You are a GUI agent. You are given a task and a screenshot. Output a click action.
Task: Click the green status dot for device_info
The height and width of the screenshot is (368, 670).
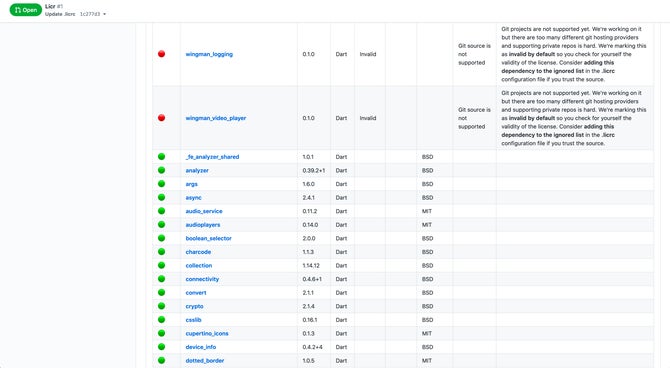162,347
